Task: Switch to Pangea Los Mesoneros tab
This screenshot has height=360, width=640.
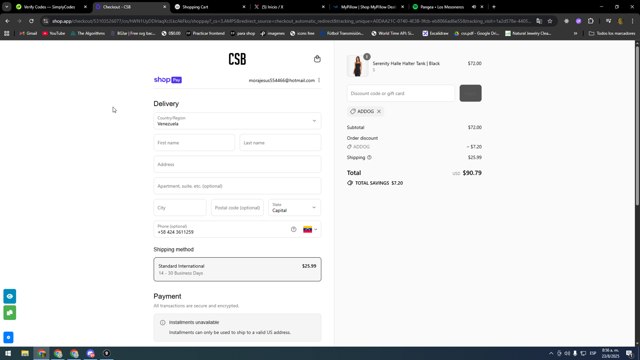Action: coord(442,7)
